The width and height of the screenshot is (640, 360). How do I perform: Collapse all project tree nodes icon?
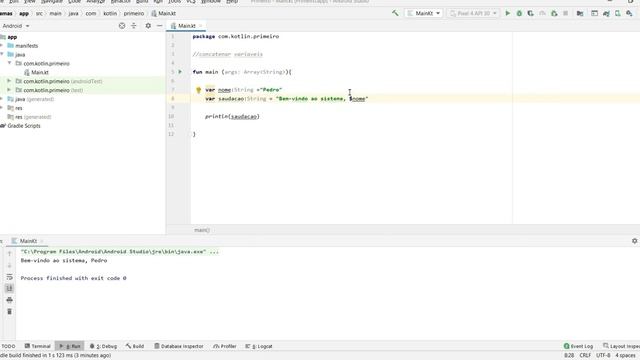pos(133,26)
